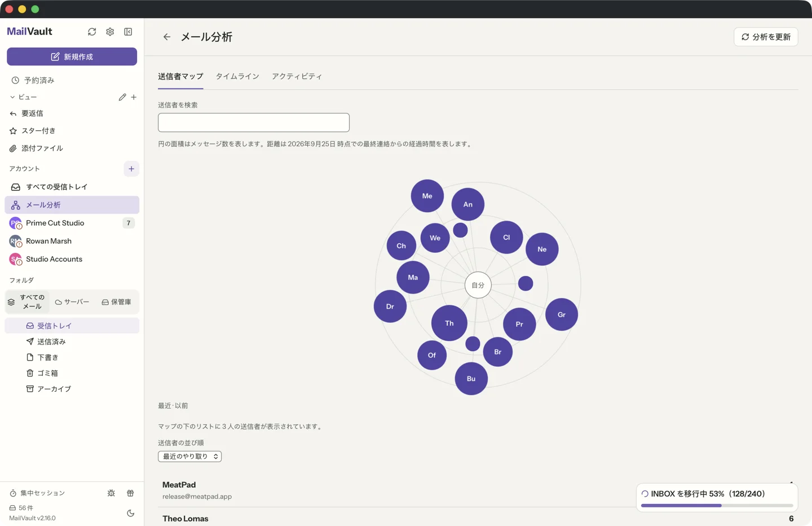Viewport: 812px width, 526px height.
Task: Select サーバー folder filter
Action: point(72,302)
